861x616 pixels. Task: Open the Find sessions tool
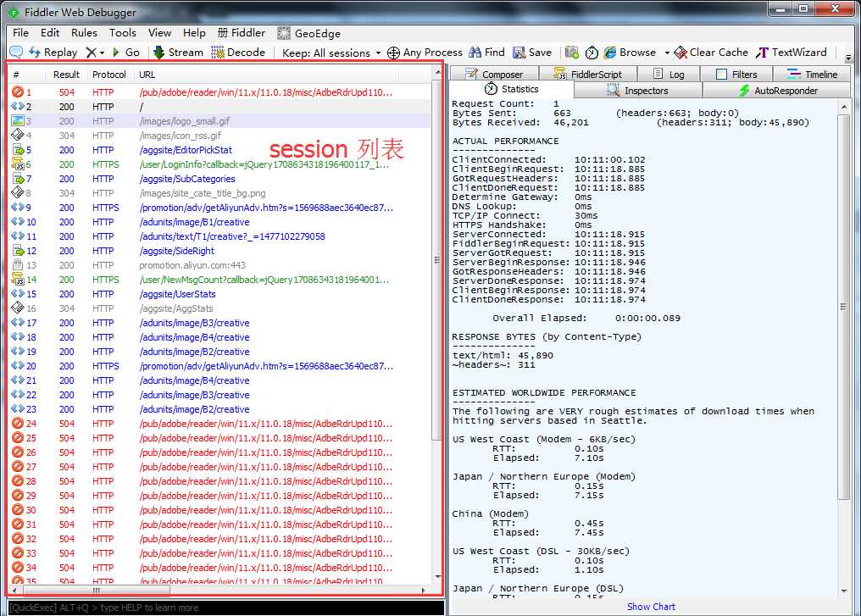(487, 53)
